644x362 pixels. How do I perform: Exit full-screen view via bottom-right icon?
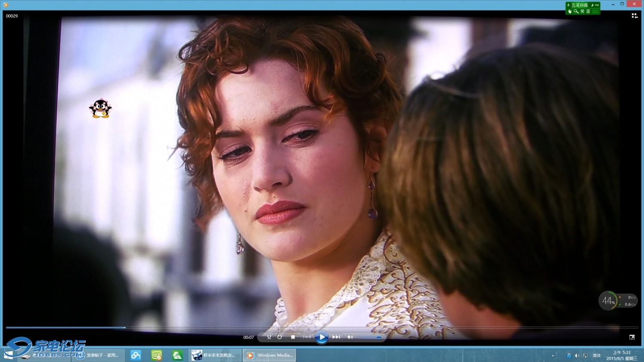click(632, 338)
